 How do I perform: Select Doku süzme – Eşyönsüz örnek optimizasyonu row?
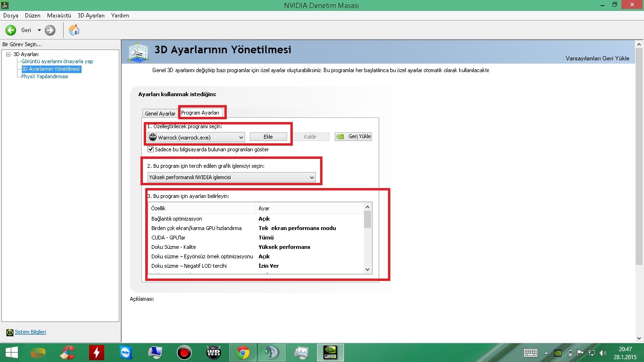point(256,256)
